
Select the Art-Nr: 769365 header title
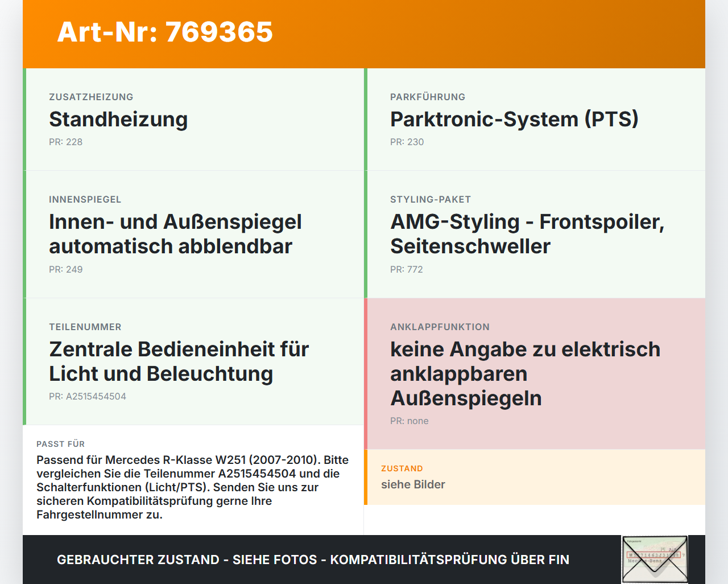(x=165, y=32)
